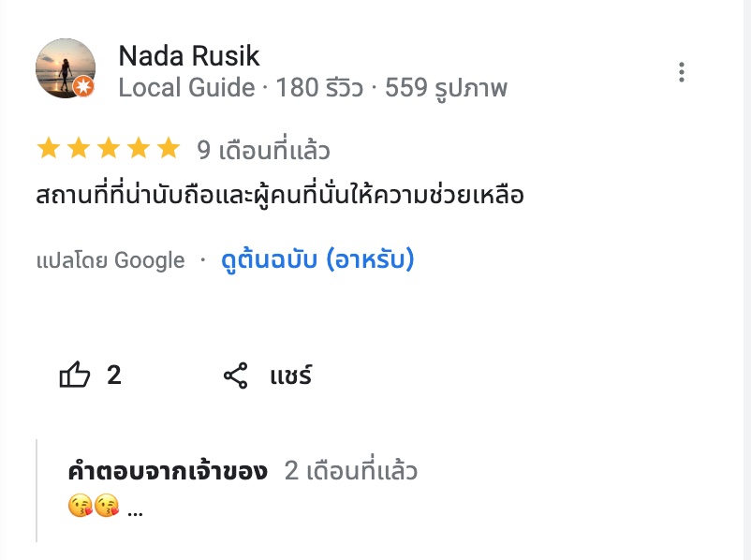Click the Thai review text
This screenshot has height=560, width=751.
click(279, 198)
